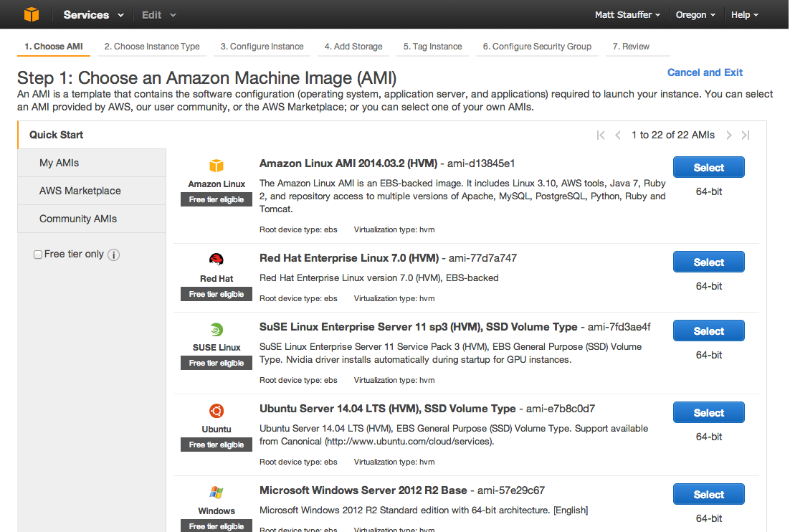Click the '1 to 22 of 22 AMIs' text
Screen dimensions: 790x532
(673, 135)
